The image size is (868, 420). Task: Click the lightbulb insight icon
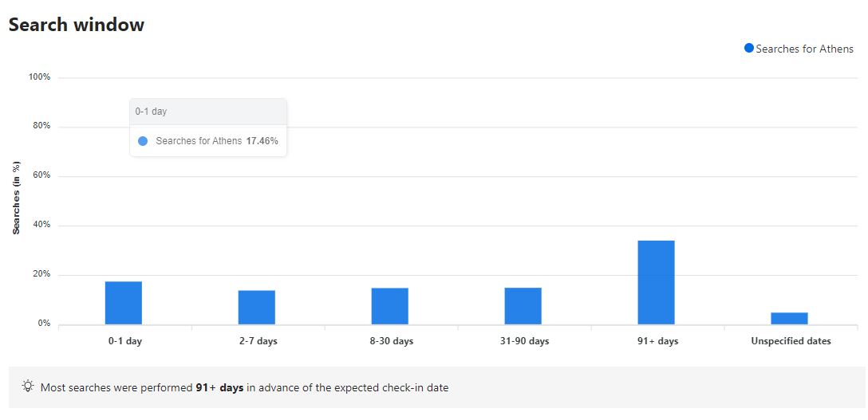point(28,387)
